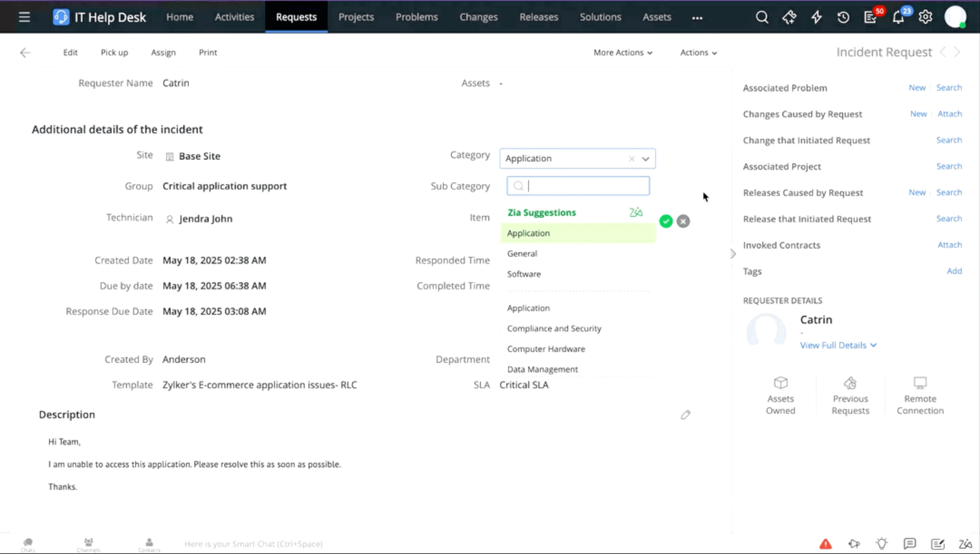
Task: Switch to the Problems tab
Action: tap(417, 17)
